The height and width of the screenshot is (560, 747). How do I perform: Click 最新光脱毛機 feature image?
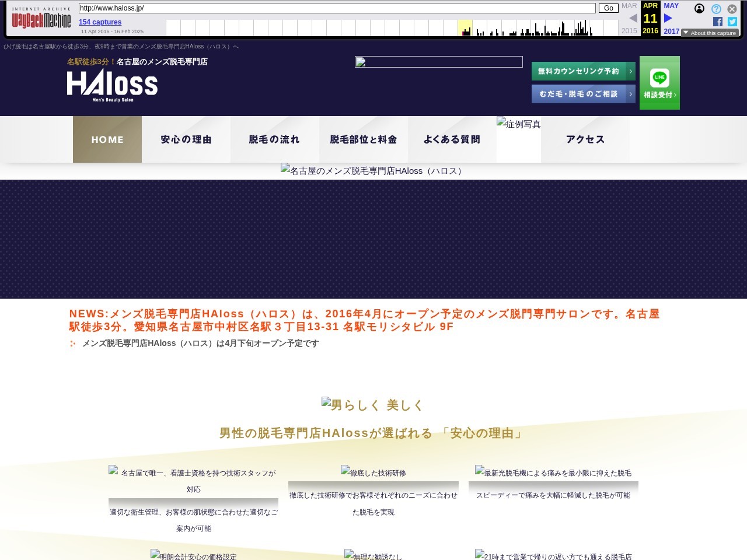553,473
